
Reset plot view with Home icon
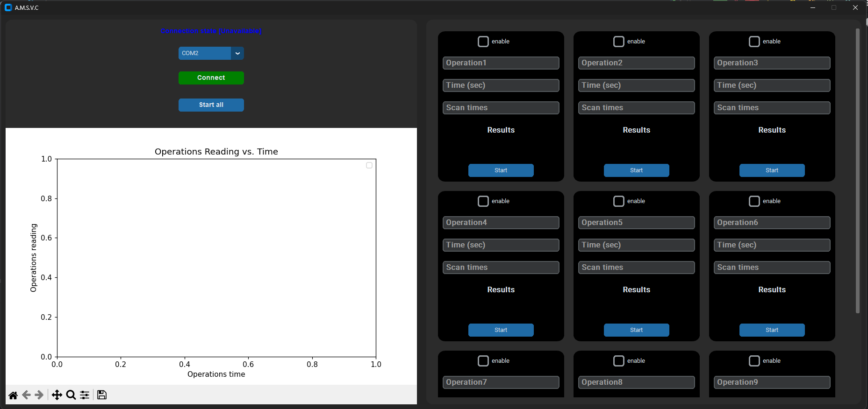13,395
